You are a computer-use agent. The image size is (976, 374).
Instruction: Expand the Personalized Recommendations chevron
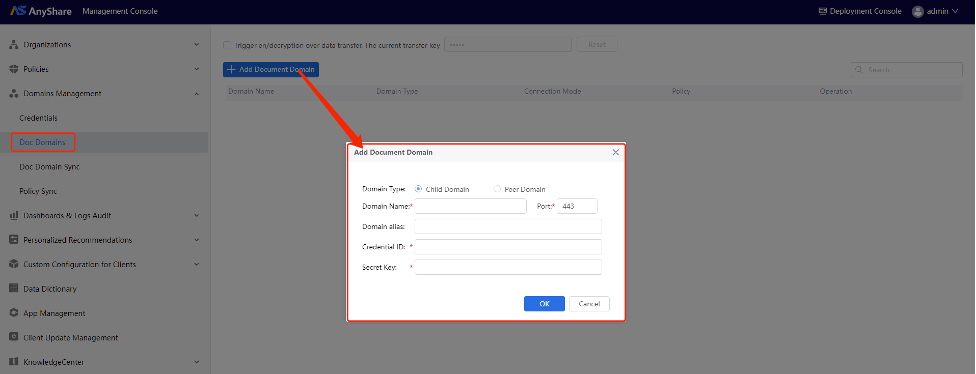[197, 240]
